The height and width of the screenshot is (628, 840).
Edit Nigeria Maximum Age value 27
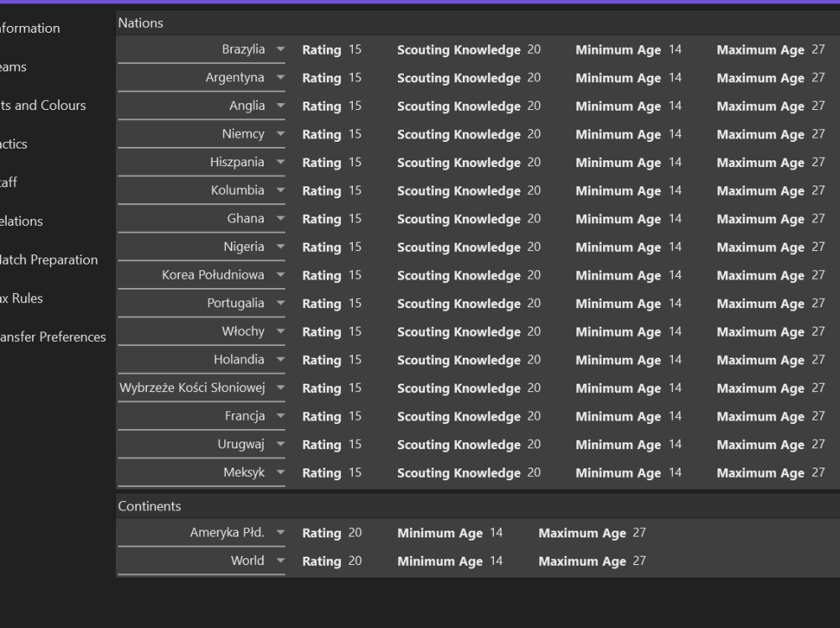click(818, 247)
